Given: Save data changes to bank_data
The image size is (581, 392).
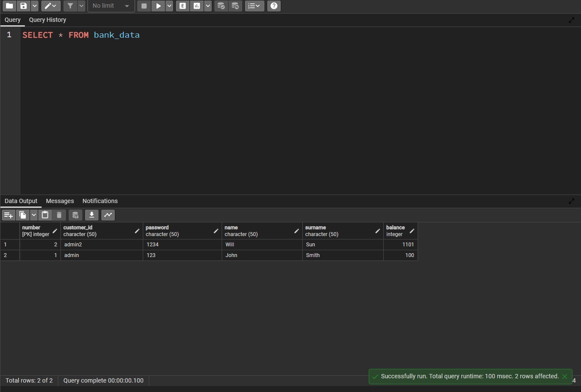Looking at the screenshot, I should pos(75,215).
